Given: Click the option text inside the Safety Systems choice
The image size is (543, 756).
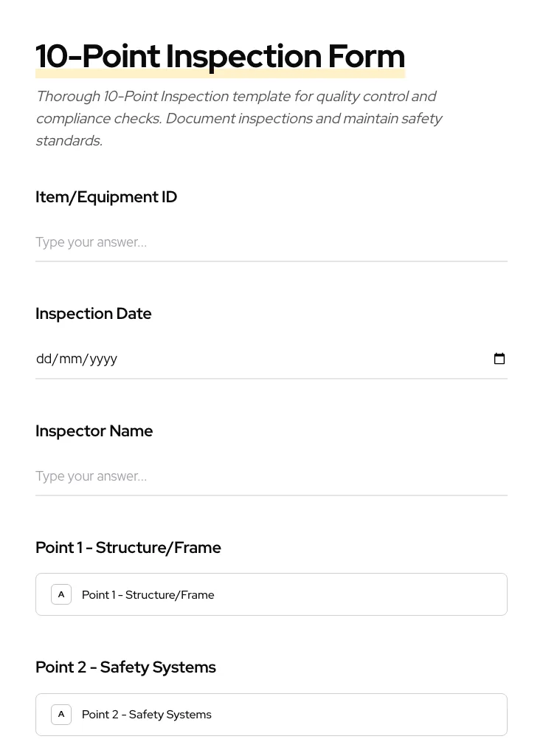Looking at the screenshot, I should (146, 715).
